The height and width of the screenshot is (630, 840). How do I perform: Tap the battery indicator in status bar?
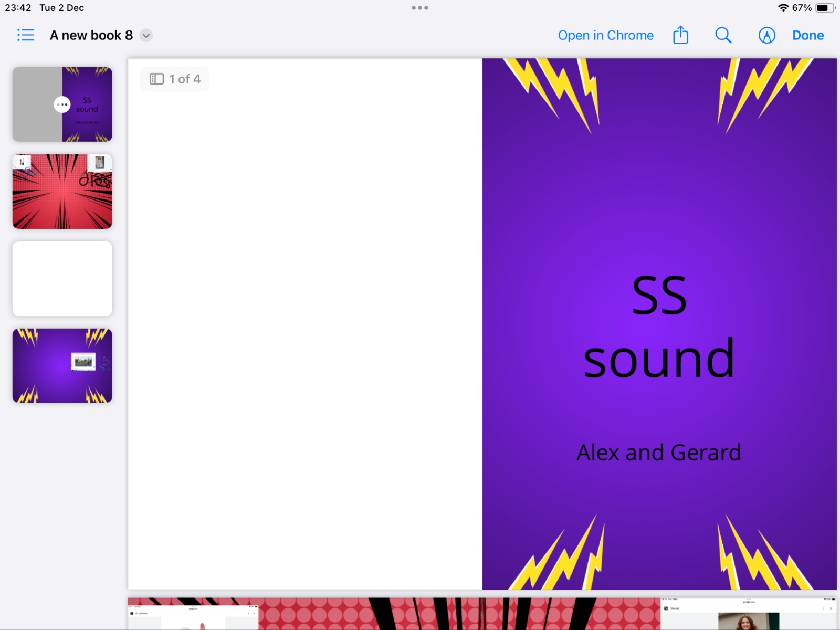click(x=825, y=8)
